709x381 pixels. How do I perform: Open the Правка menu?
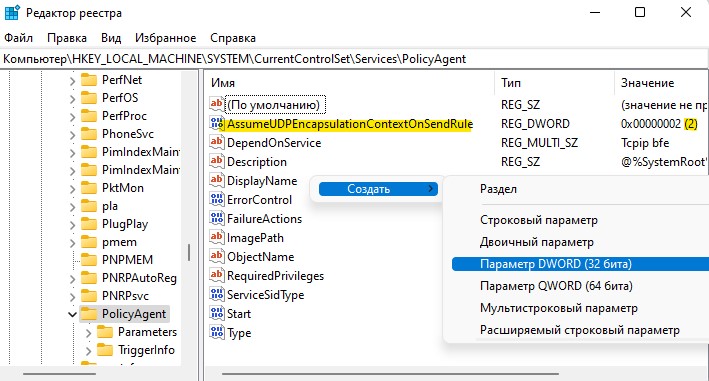click(67, 38)
